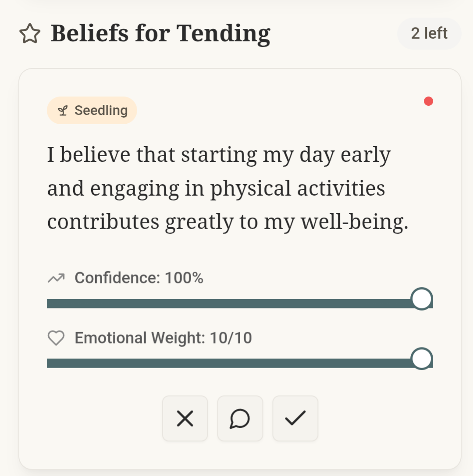Open the comment speech bubble button
The height and width of the screenshot is (476, 473).
click(240, 419)
